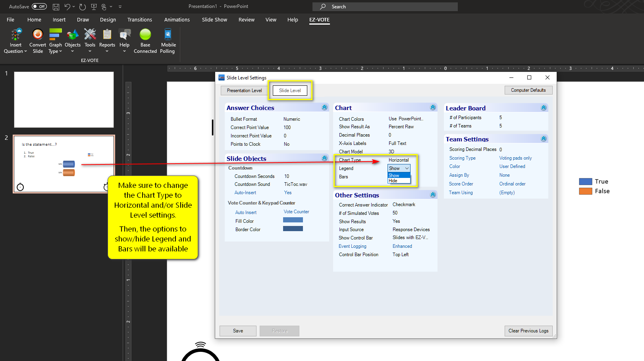Click the Auto-Insert countdown setting
Viewport: 644px width, 361px height.
[x=245, y=193]
